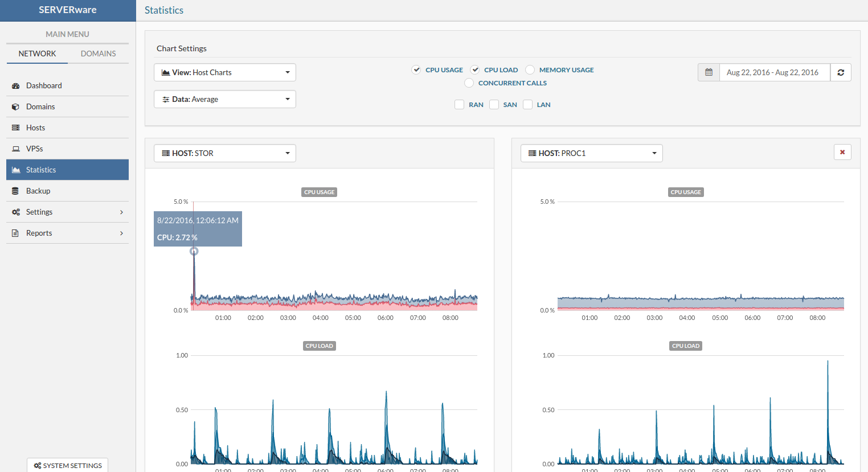Enable the Concurrent Calls option
Viewport: 868px width, 472px height.
[469, 83]
